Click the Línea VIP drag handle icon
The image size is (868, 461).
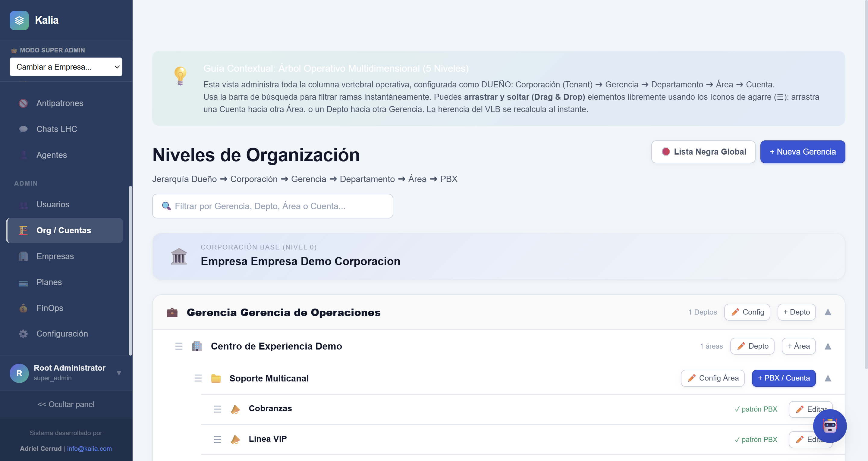[217, 439]
